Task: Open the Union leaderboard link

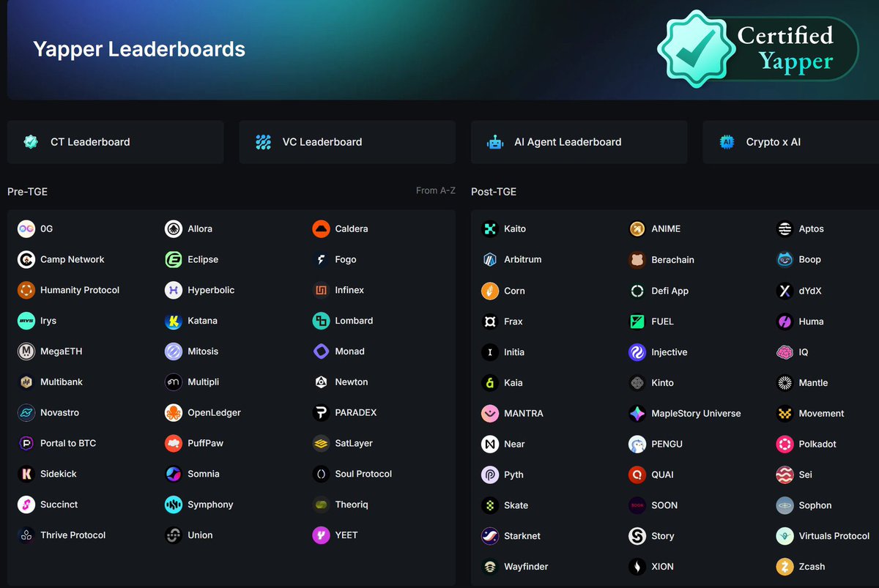Action: (189, 535)
